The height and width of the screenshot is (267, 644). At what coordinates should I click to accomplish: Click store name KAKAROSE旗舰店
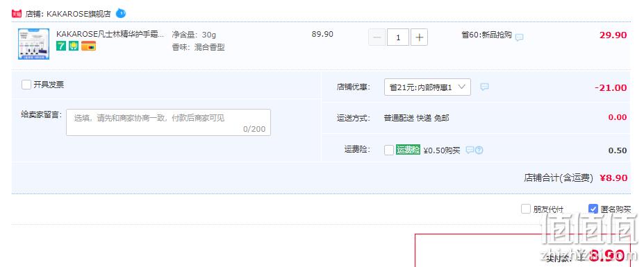pyautogui.click(x=79, y=14)
